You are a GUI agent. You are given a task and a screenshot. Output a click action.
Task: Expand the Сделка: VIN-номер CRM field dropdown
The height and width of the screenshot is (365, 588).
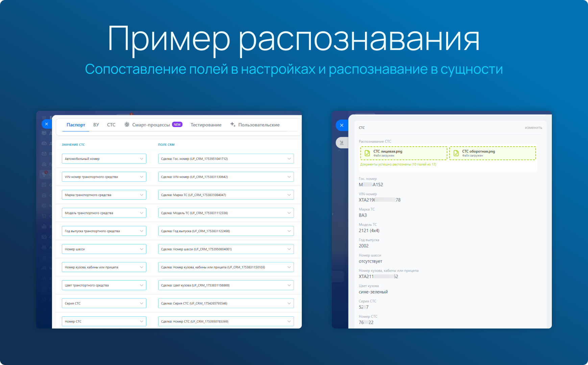(226, 177)
